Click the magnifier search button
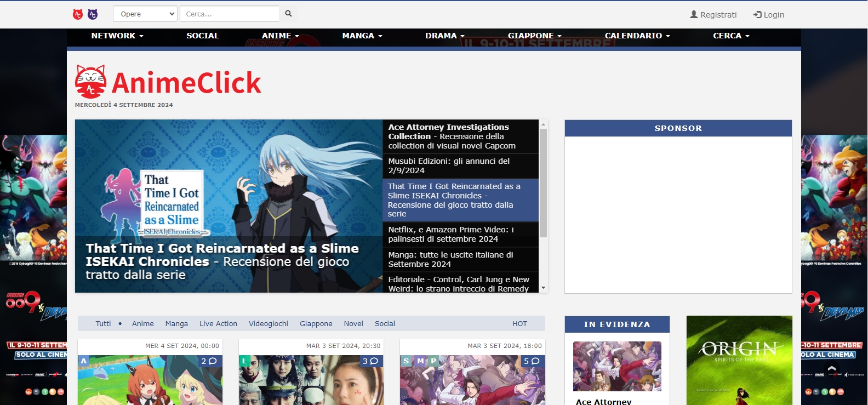868x405 pixels. (288, 14)
